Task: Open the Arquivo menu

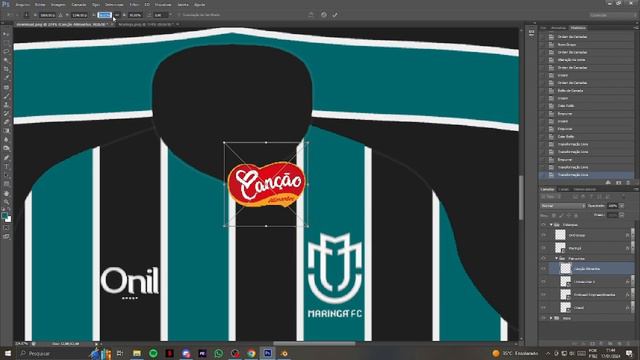Action: pos(22,4)
